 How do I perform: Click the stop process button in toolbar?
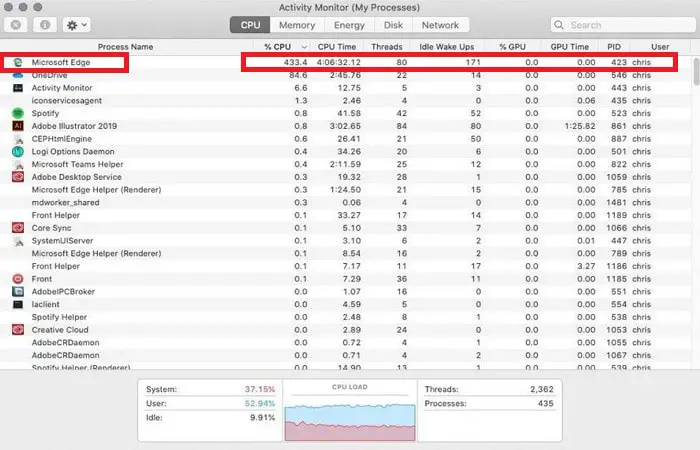point(16,25)
